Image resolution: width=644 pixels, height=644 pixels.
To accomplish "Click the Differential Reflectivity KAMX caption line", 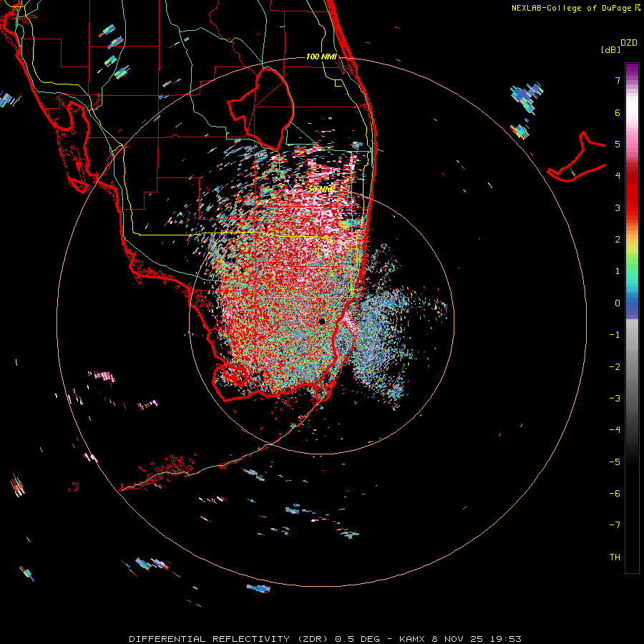I will pyautogui.click(x=325, y=639).
